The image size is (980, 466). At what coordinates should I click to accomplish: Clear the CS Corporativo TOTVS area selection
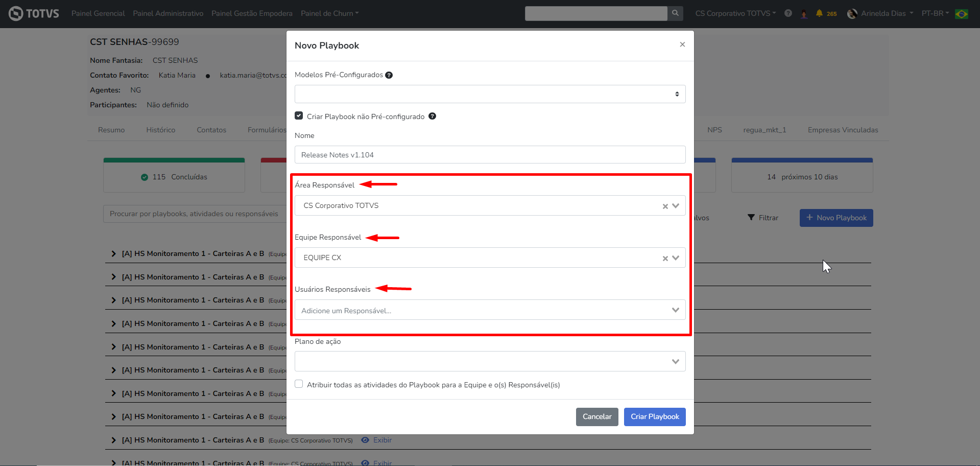tap(665, 206)
